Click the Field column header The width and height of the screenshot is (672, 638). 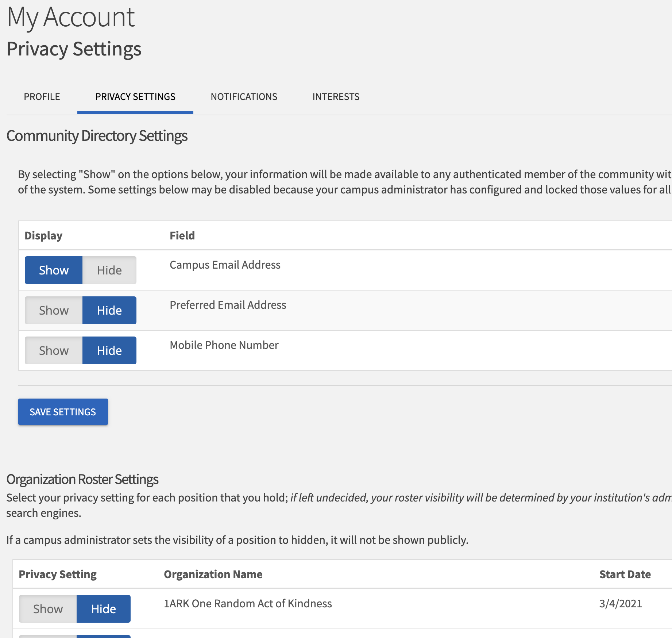click(182, 235)
